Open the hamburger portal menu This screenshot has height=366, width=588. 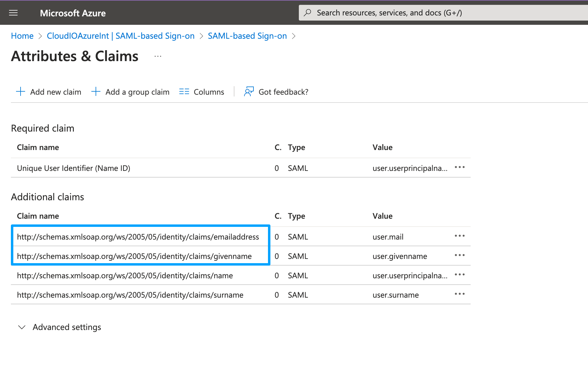click(13, 13)
